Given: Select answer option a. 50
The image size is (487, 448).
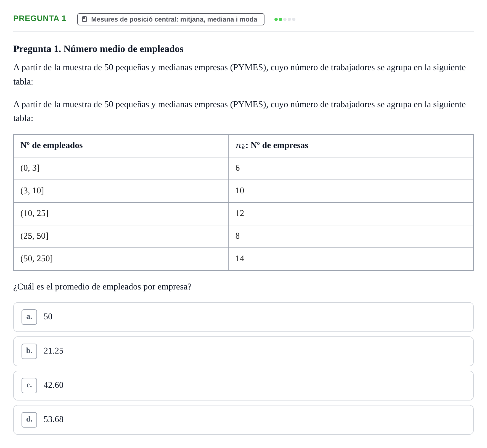Looking at the screenshot, I should click(x=243, y=317).
